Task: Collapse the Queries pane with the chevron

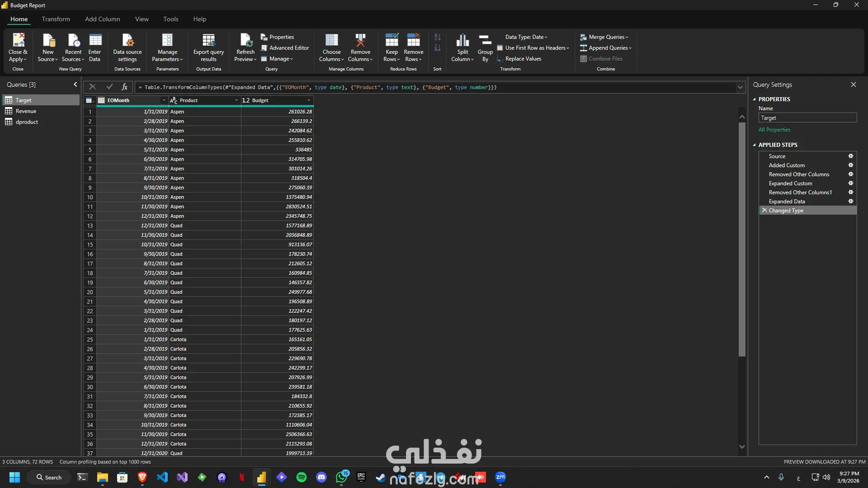Action: pos(75,84)
